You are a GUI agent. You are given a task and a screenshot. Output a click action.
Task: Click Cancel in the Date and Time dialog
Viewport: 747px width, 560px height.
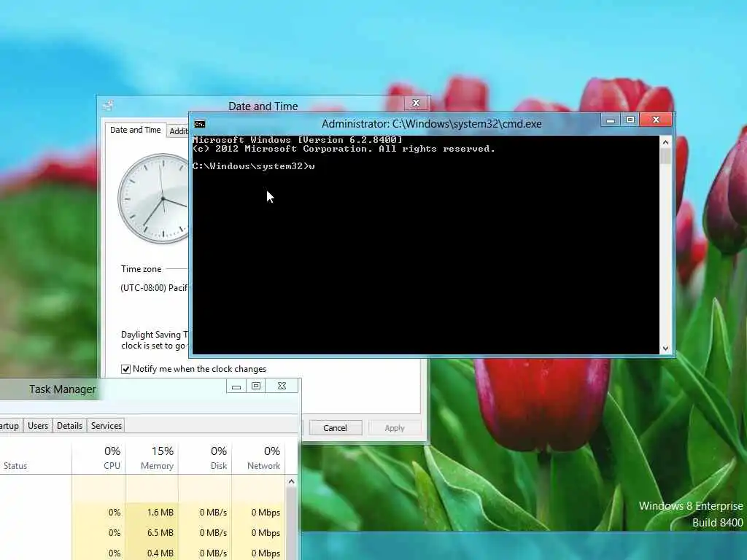point(336,427)
